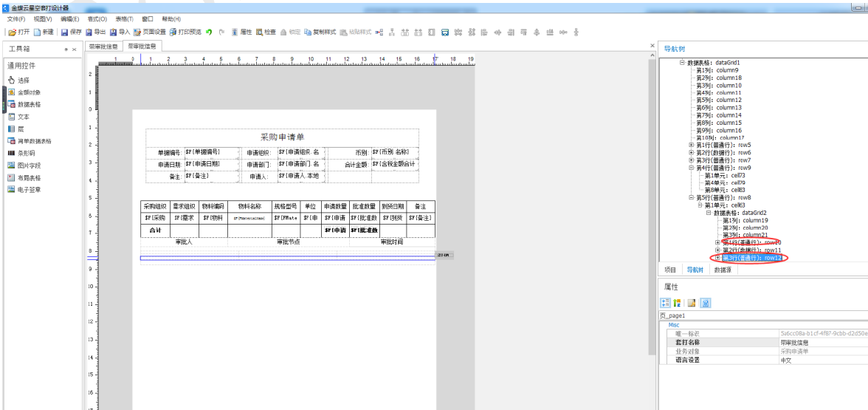Expand the row5 node in navigation tree

click(x=692, y=145)
